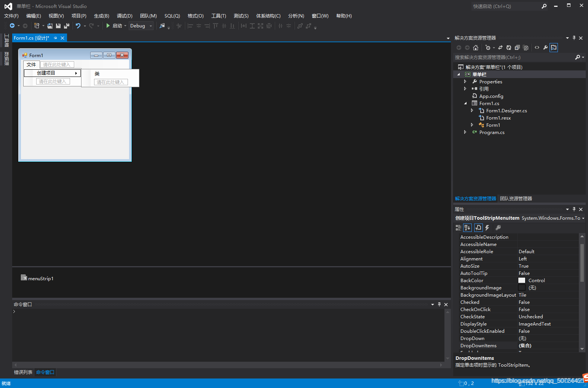Click the Quick Launch search icon

pos(544,6)
